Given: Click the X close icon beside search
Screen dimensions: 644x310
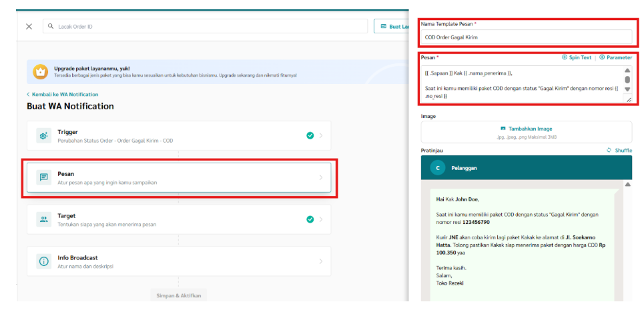Looking at the screenshot, I should click(29, 27).
